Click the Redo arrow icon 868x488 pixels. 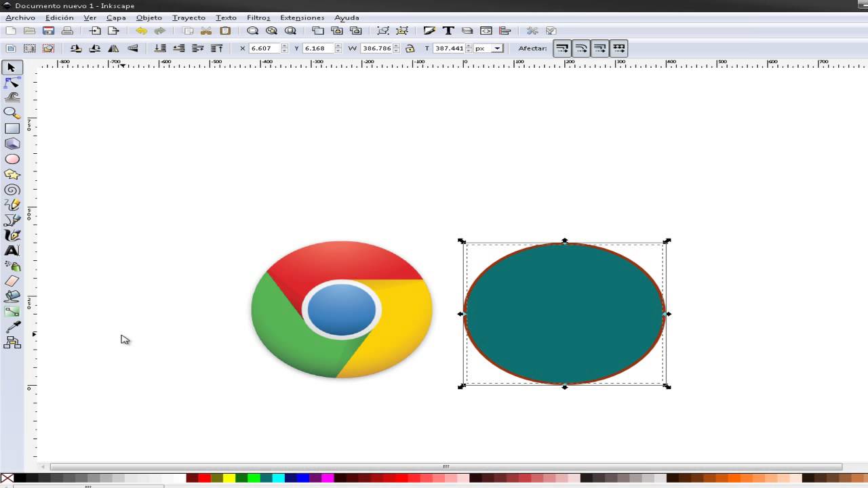point(160,30)
